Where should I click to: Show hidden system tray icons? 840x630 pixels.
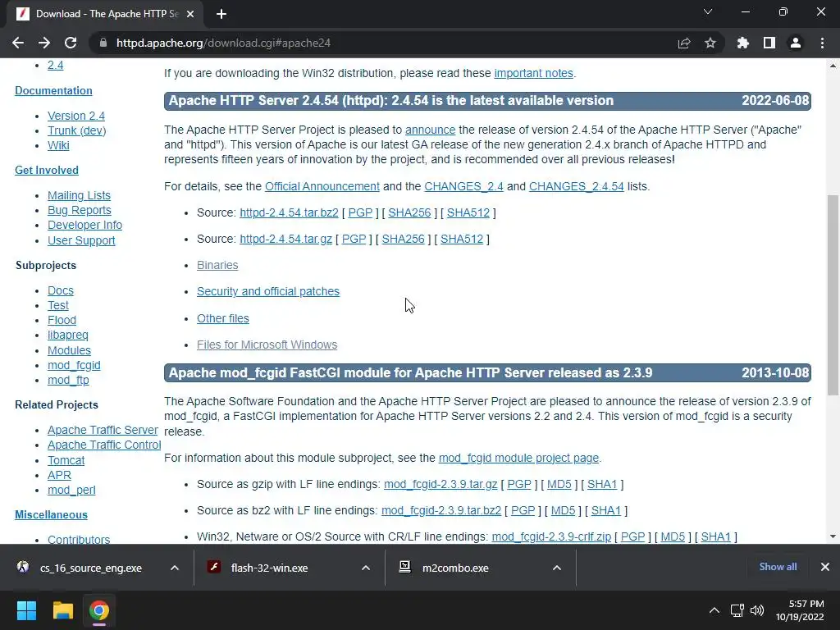coord(714,610)
